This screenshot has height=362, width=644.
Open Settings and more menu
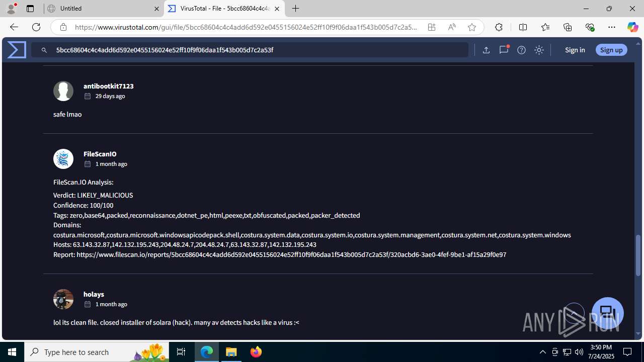612,27
